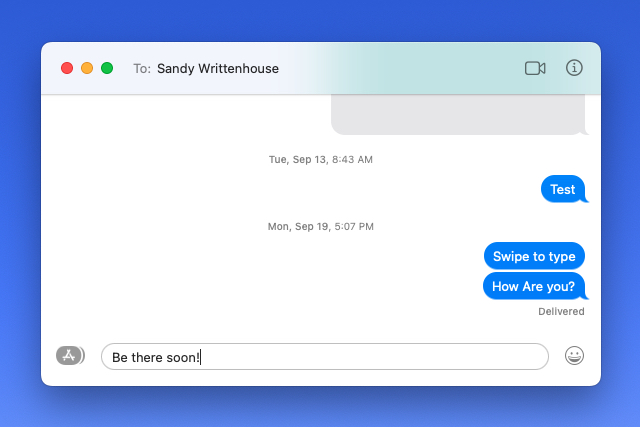The height and width of the screenshot is (427, 640).
Task: Click the "Be there soon!" draft text
Action: coord(156,357)
